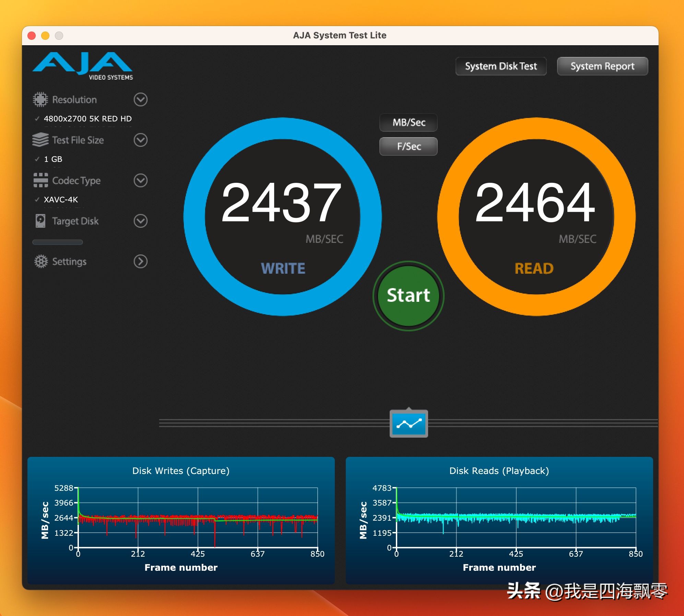Open the Settings arrow expander
The image size is (684, 616).
coord(140,261)
